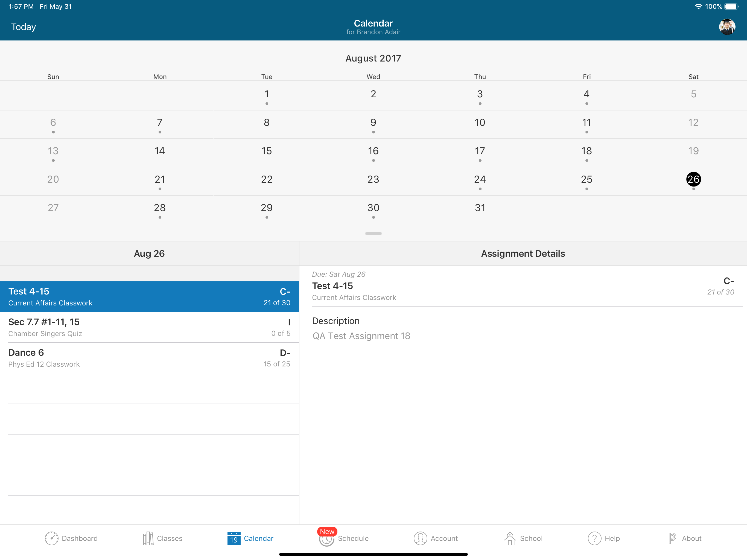Click the 'About' tab label

click(x=691, y=538)
